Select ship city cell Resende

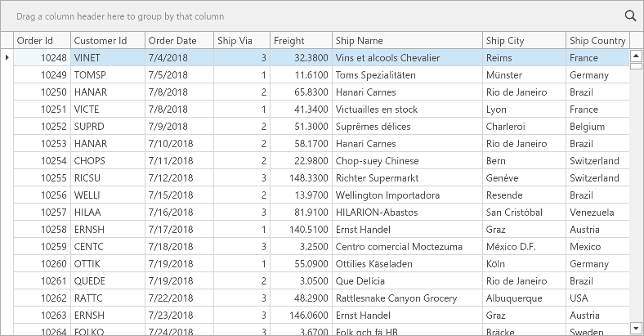tap(525, 195)
